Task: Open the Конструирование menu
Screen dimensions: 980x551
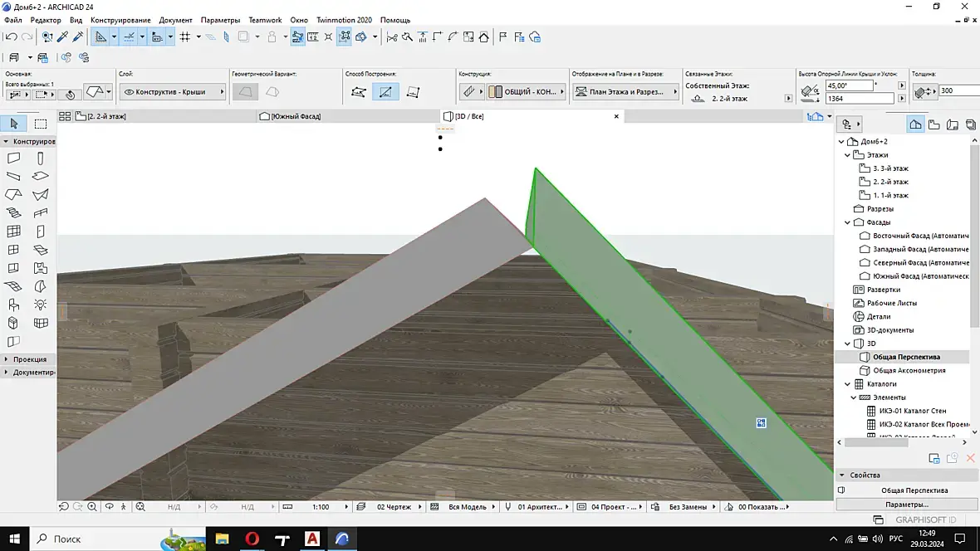Action: point(120,20)
